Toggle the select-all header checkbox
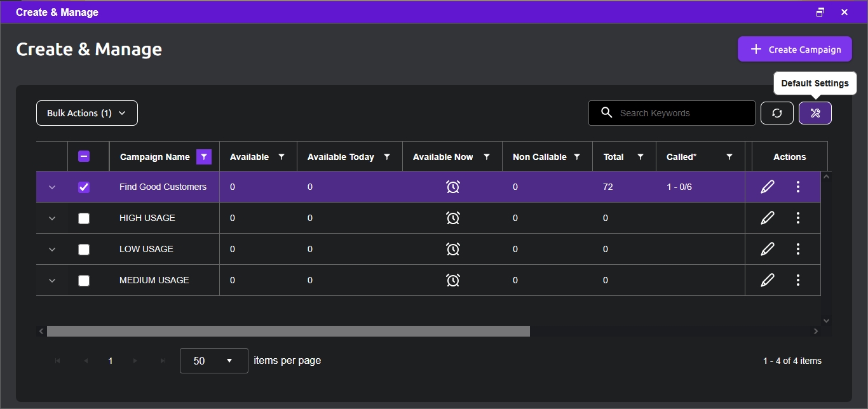Image resolution: width=868 pixels, height=409 pixels. click(84, 156)
